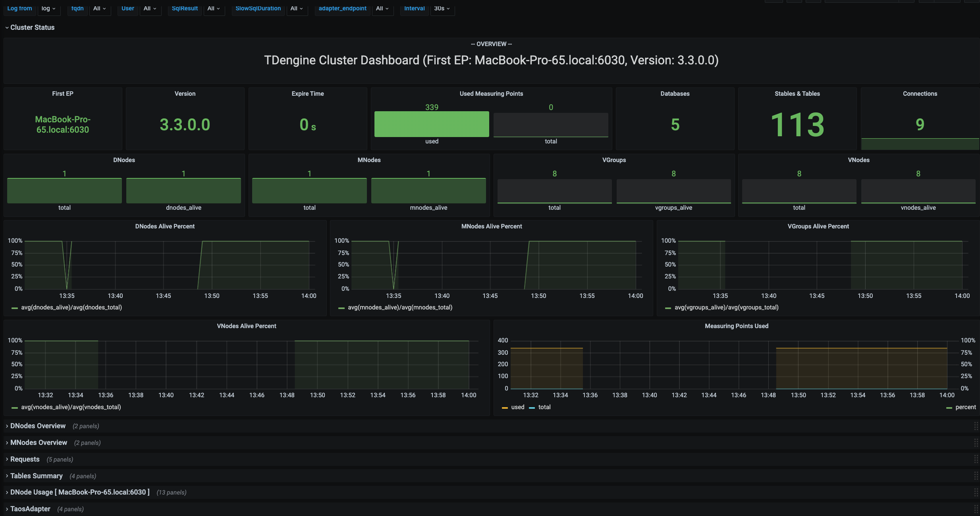Toggle the 'used' legend series in Measuring Points Used
The image size is (980, 516).
(x=518, y=407)
